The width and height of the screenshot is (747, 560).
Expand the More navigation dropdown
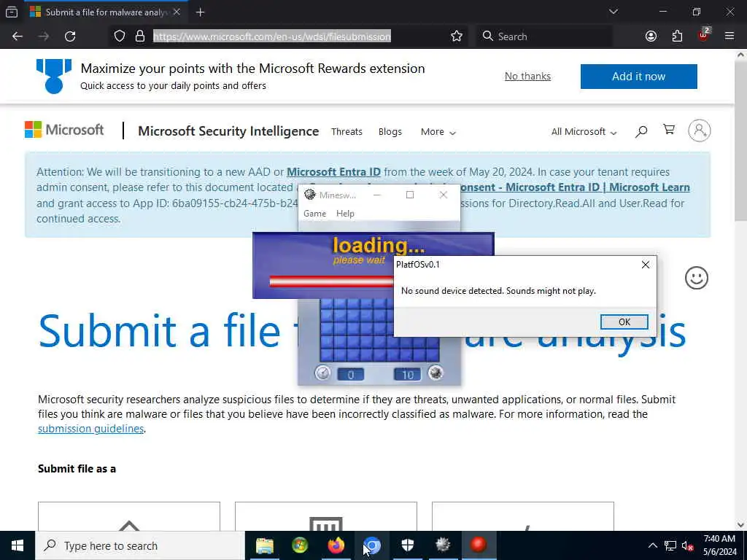[438, 131]
